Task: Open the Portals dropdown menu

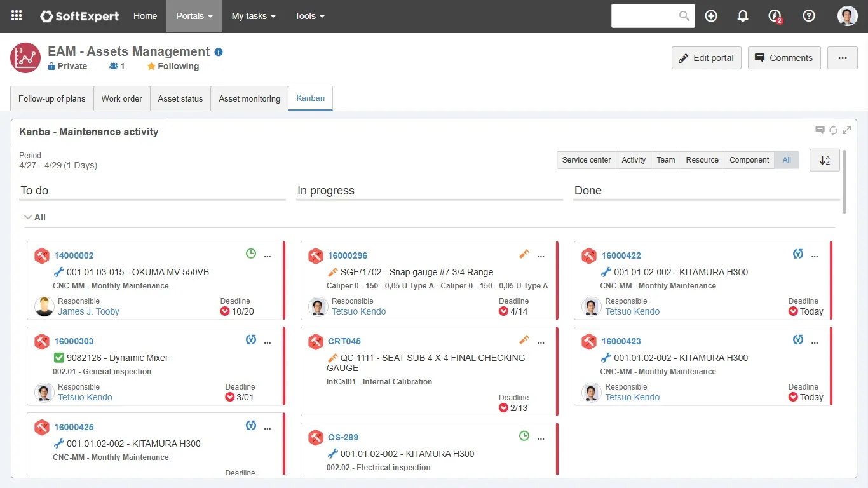Action: point(194,16)
